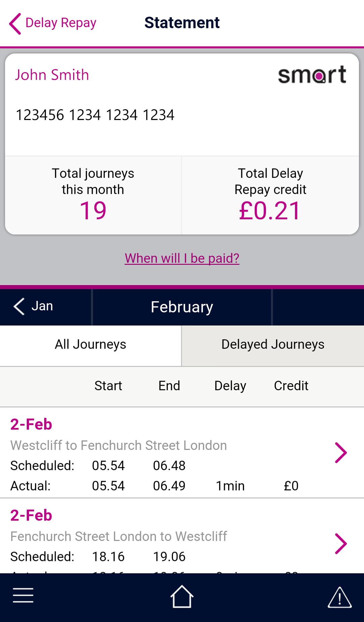Click the Delay column header
364x622 pixels.
click(x=230, y=386)
